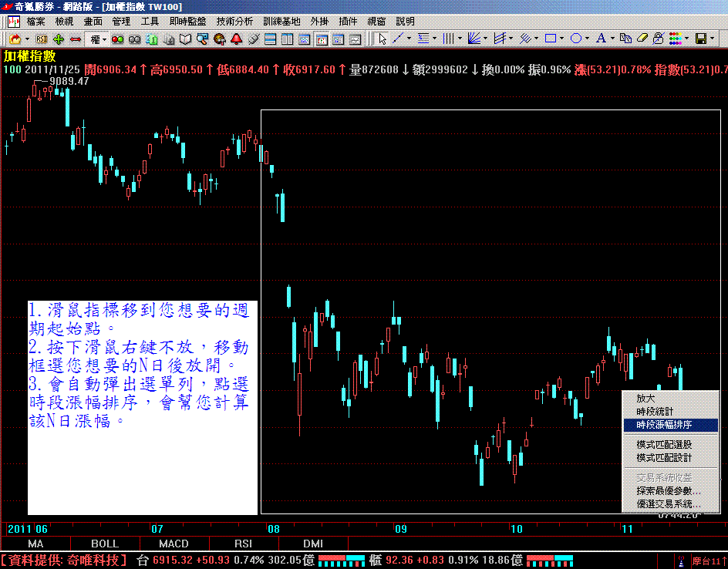Open the 即時監盤 menu
This screenshot has height=569, width=728.
coord(187,22)
